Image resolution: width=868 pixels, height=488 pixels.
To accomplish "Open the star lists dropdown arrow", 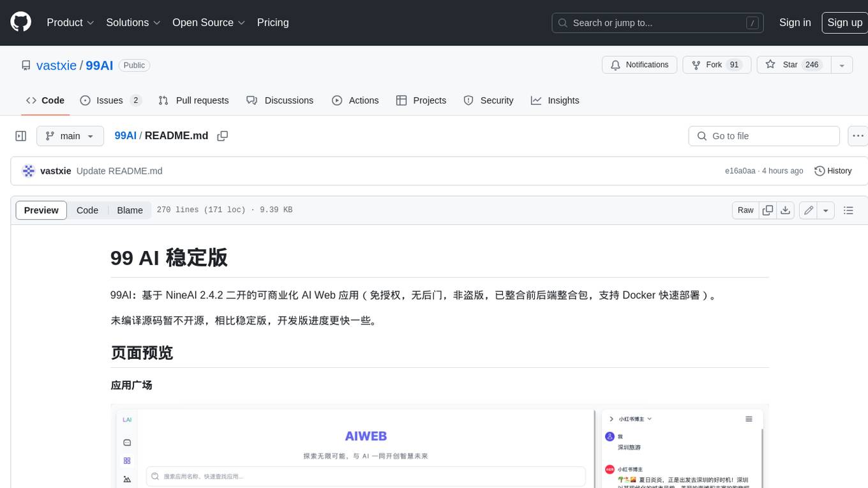I will (x=842, y=65).
